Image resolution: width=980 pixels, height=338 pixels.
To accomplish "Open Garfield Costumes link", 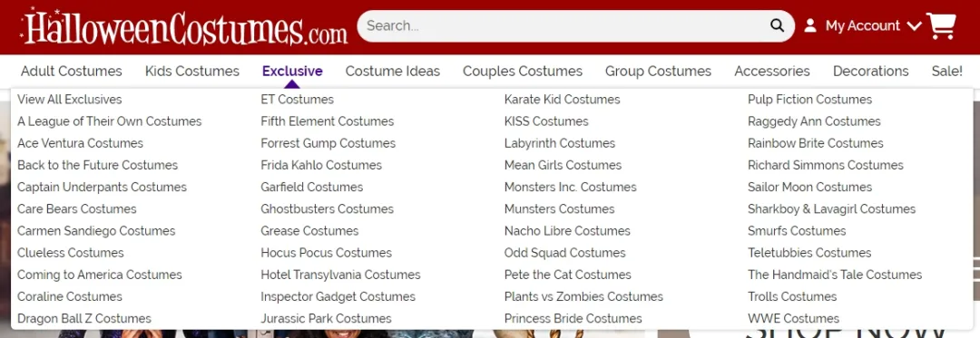I will (311, 187).
